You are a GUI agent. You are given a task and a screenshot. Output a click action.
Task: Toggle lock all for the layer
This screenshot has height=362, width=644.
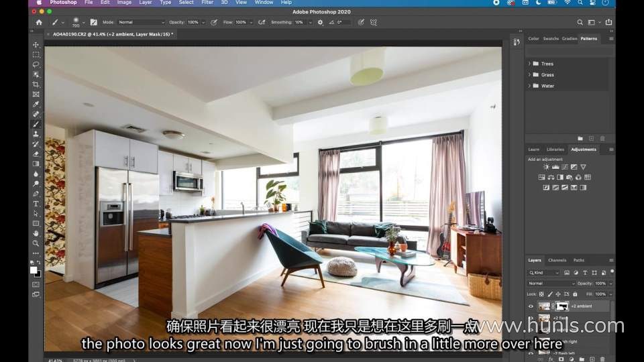point(575,294)
